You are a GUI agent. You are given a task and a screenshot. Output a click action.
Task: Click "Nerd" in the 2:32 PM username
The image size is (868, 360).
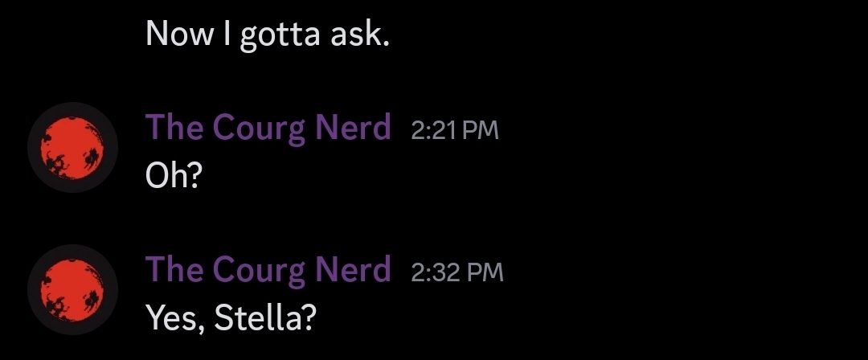click(354, 270)
